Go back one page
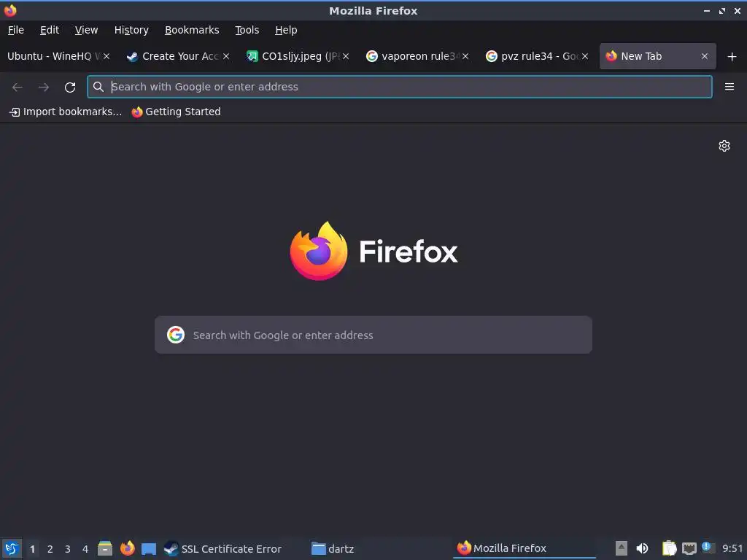 click(18, 87)
